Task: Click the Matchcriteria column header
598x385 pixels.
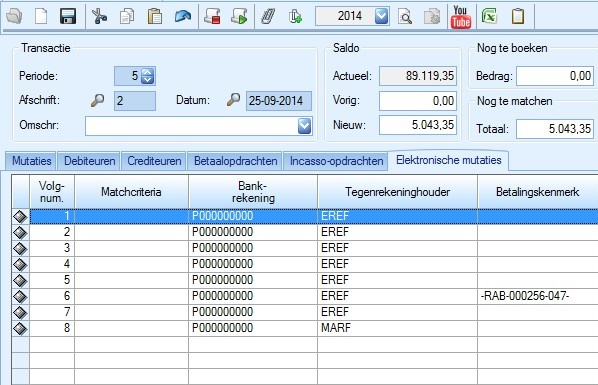Action: (131, 192)
